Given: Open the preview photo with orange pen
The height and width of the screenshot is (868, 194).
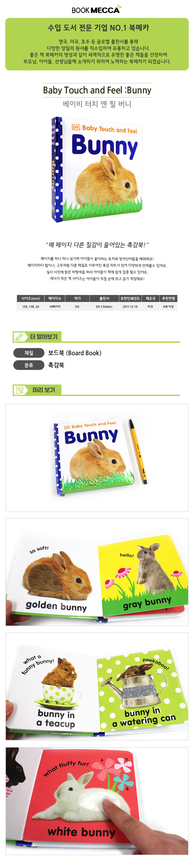Looking at the screenshot, I should coord(97,458).
